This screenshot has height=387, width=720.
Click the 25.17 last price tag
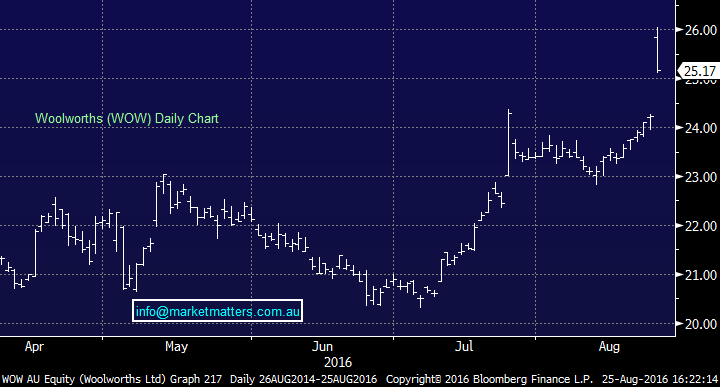tap(698, 71)
